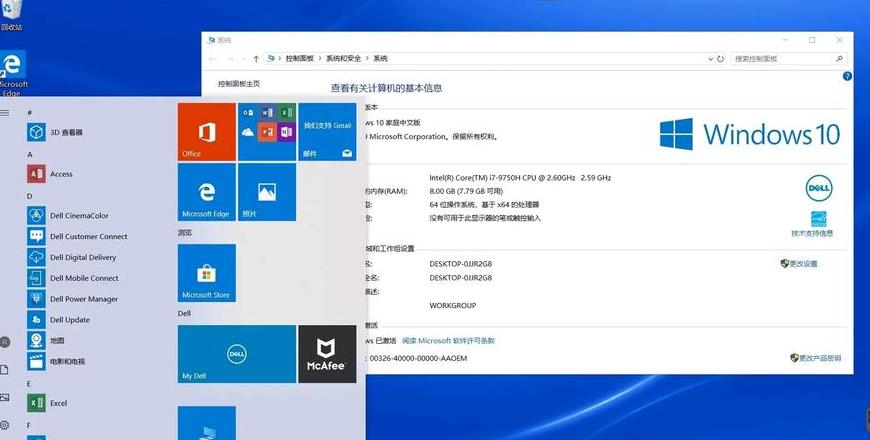Image resolution: width=870 pixels, height=440 pixels.
Task: Open the 邮件 mail tile
Action: (x=327, y=132)
